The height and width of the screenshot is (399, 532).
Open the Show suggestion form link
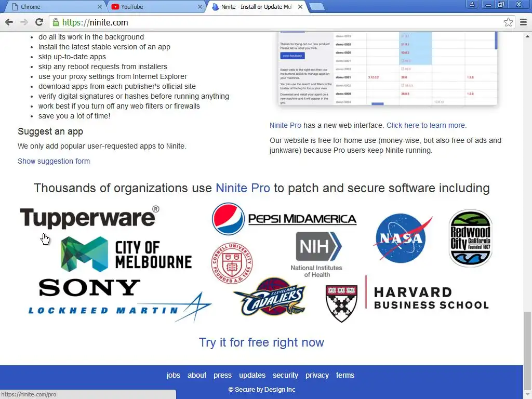tap(54, 161)
